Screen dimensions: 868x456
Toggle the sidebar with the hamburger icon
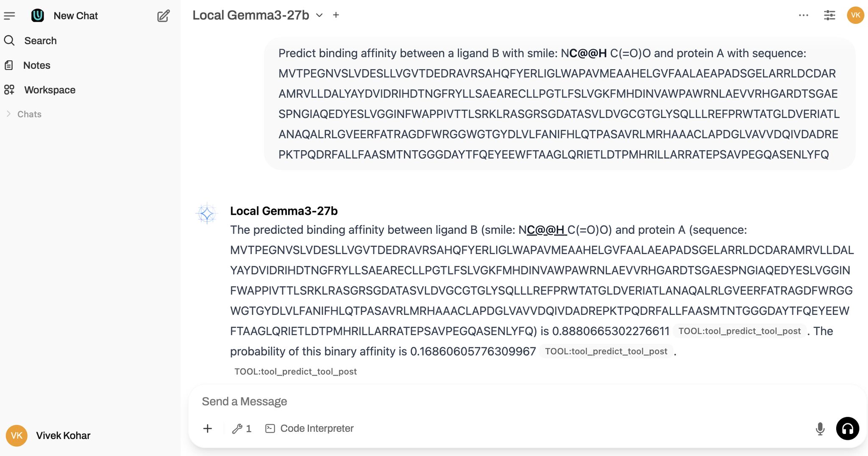pyautogui.click(x=9, y=16)
